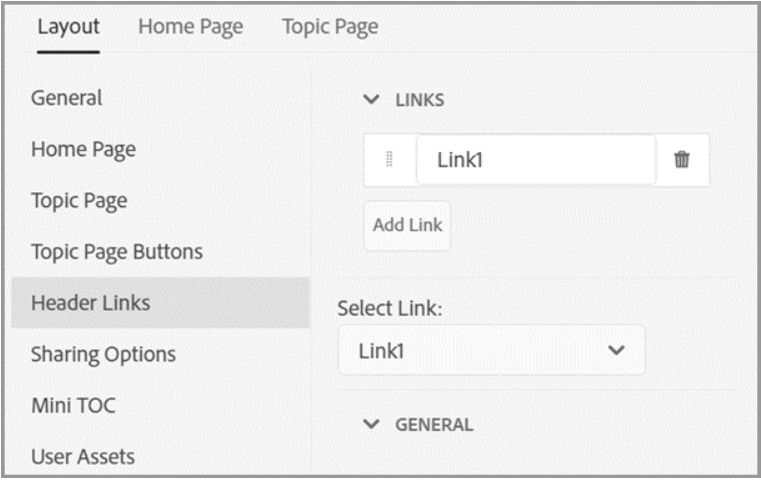The image size is (761, 480).
Task: Select Home Page in the sidebar list
Action: click(x=83, y=149)
